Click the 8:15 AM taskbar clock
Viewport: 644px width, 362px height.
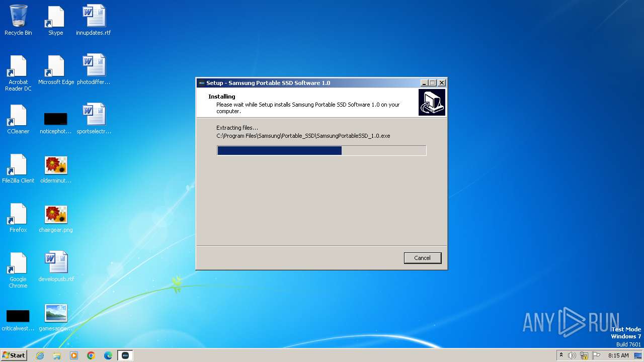pos(618,355)
